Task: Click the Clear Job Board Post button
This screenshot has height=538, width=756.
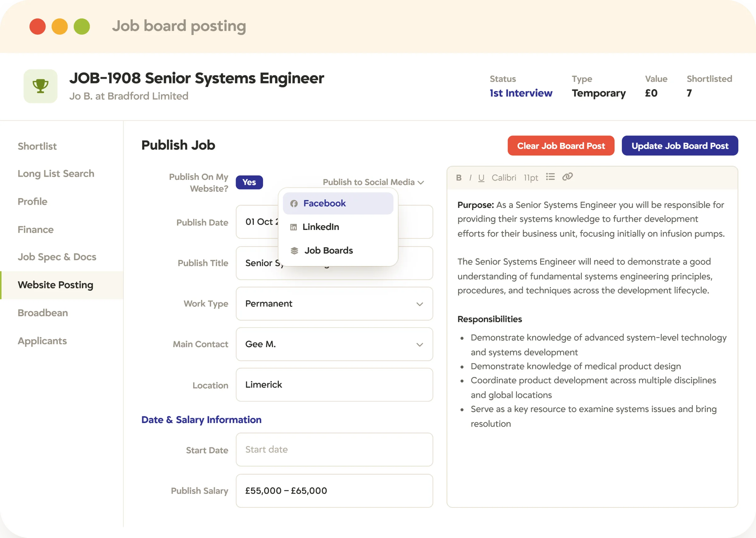Action: point(561,146)
